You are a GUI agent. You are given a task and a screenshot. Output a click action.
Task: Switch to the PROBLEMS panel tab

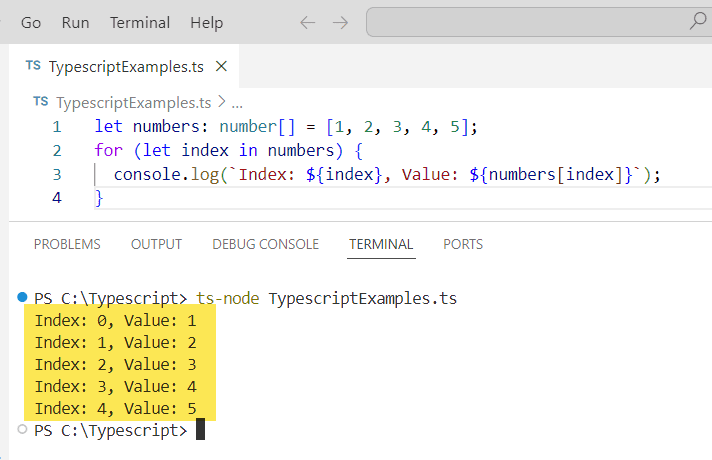coord(67,244)
